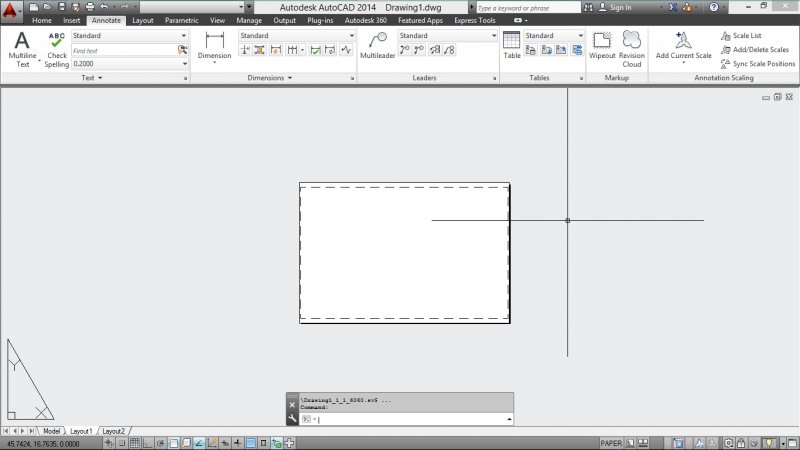Click the Dimension tool
The height and width of the screenshot is (450, 800).
214,47
